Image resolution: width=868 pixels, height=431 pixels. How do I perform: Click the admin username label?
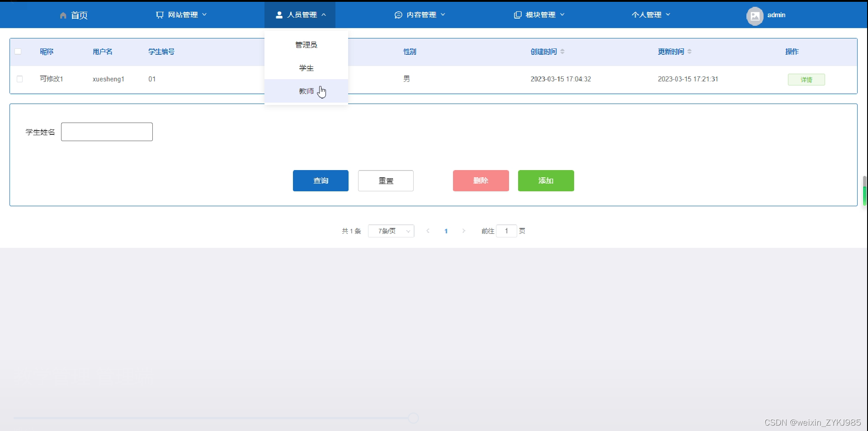click(x=776, y=15)
